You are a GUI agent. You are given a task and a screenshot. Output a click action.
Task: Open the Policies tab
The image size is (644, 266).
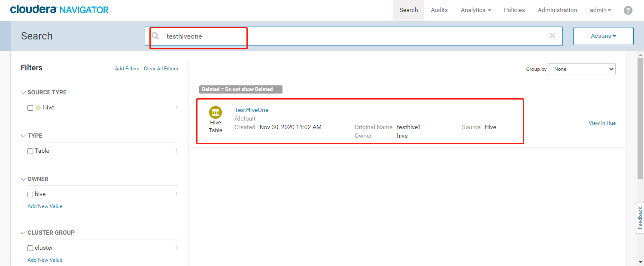pos(514,10)
